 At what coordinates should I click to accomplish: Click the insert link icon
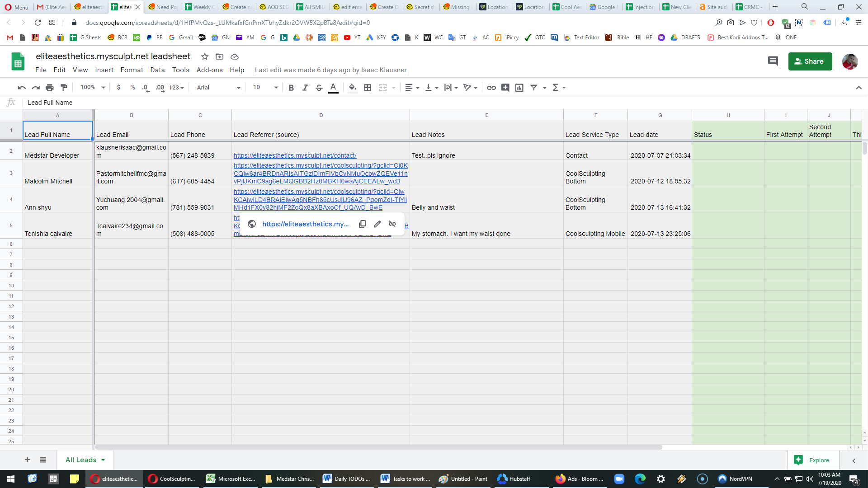pos(491,88)
